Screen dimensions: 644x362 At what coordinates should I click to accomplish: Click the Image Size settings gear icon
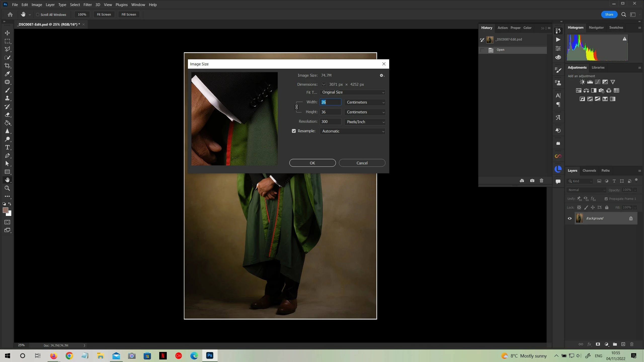pos(382,75)
